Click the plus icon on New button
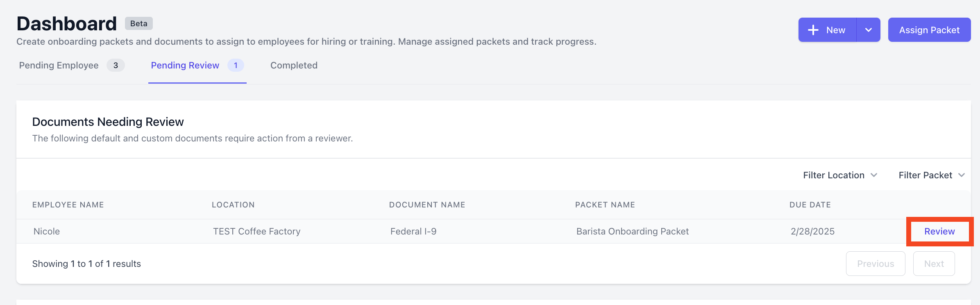 pyautogui.click(x=813, y=30)
